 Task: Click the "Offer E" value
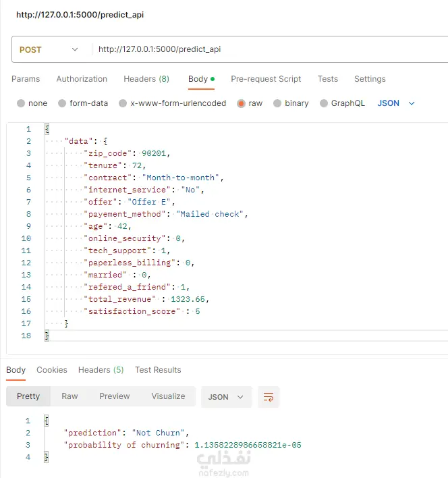click(x=148, y=202)
